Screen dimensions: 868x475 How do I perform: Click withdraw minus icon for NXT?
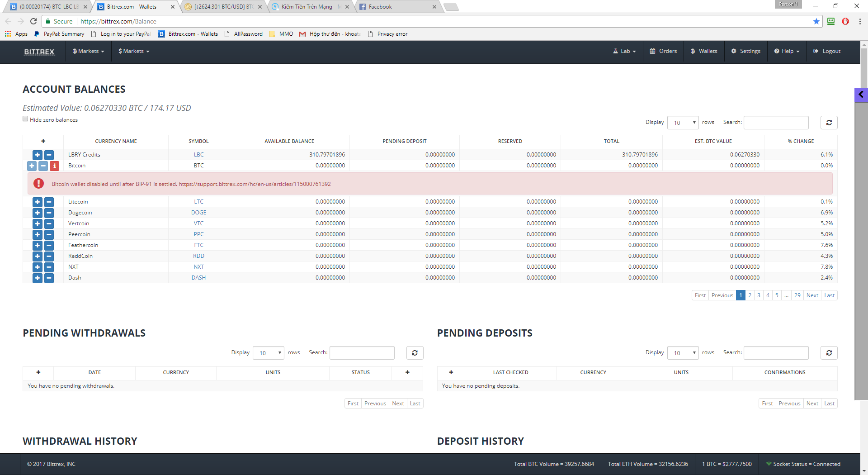(49, 267)
